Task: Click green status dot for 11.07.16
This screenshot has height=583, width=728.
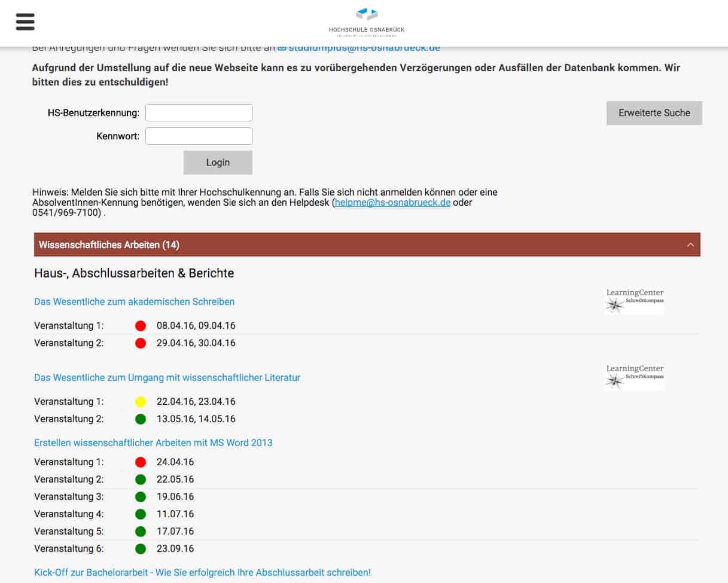Action: (x=141, y=514)
